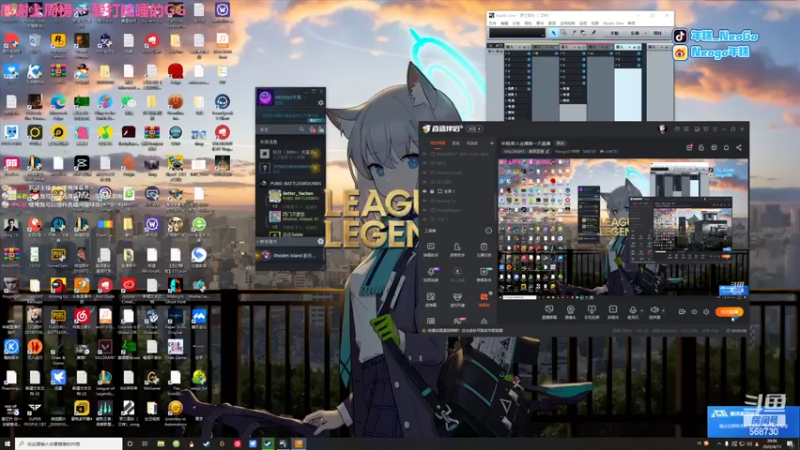This screenshot has height=450, width=800.
Task: Open File Explorer from the taskbar
Action: (x=161, y=444)
